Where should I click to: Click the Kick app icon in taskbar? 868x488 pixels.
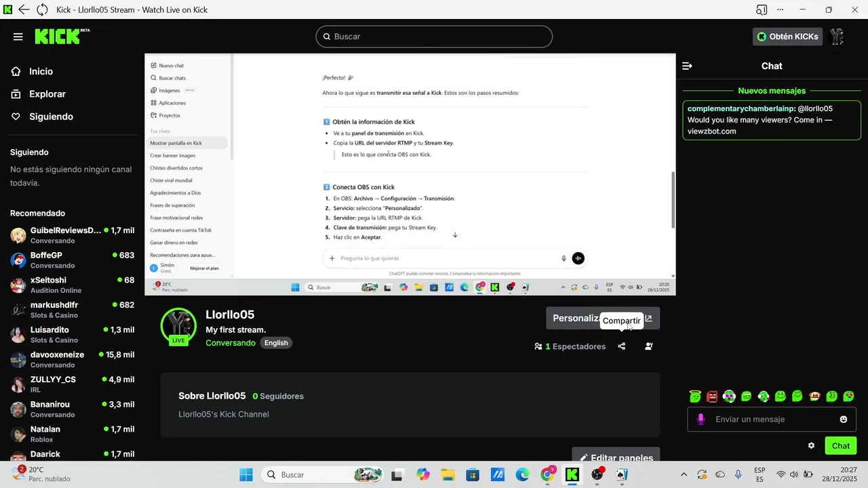pyautogui.click(x=572, y=474)
